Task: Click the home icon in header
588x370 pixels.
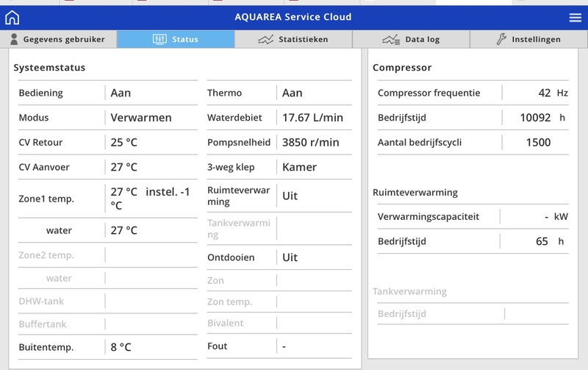Action: (x=12, y=18)
